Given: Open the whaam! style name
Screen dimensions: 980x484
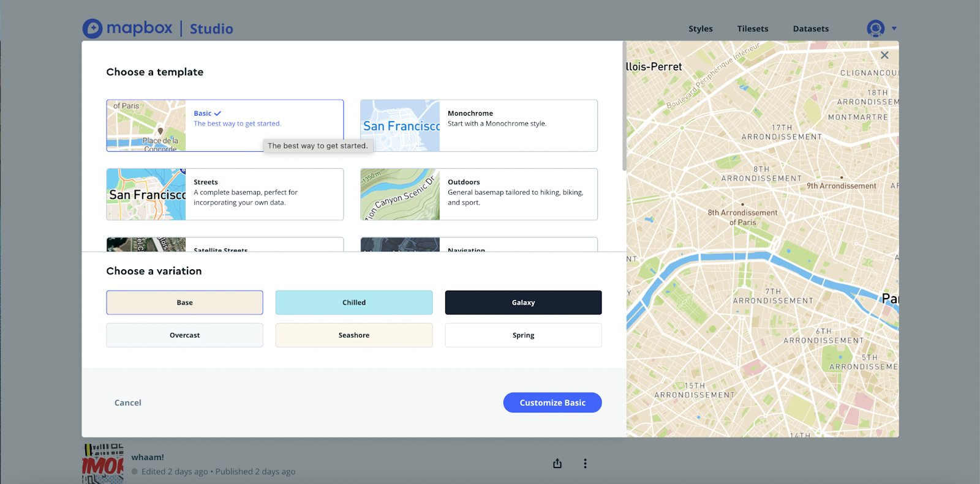Looking at the screenshot, I should pyautogui.click(x=148, y=457).
